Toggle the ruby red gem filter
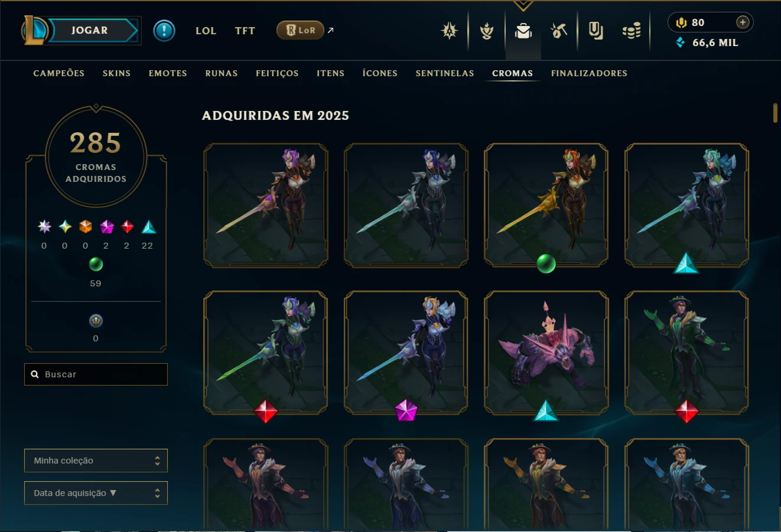This screenshot has height=532, width=781. point(127,227)
